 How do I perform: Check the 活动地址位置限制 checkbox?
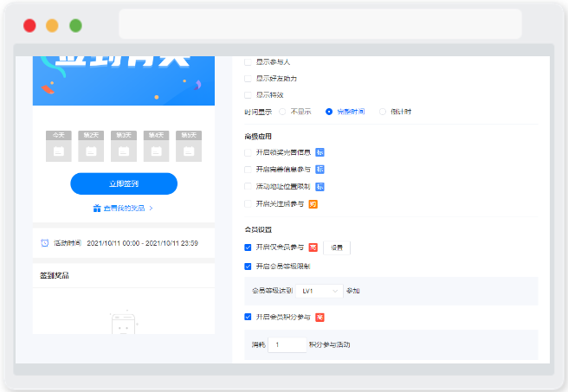248,186
